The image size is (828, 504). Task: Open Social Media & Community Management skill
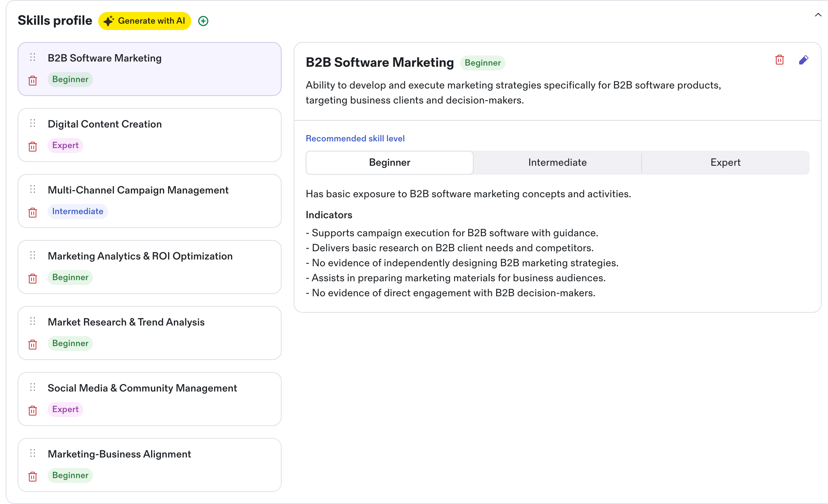pyautogui.click(x=150, y=399)
